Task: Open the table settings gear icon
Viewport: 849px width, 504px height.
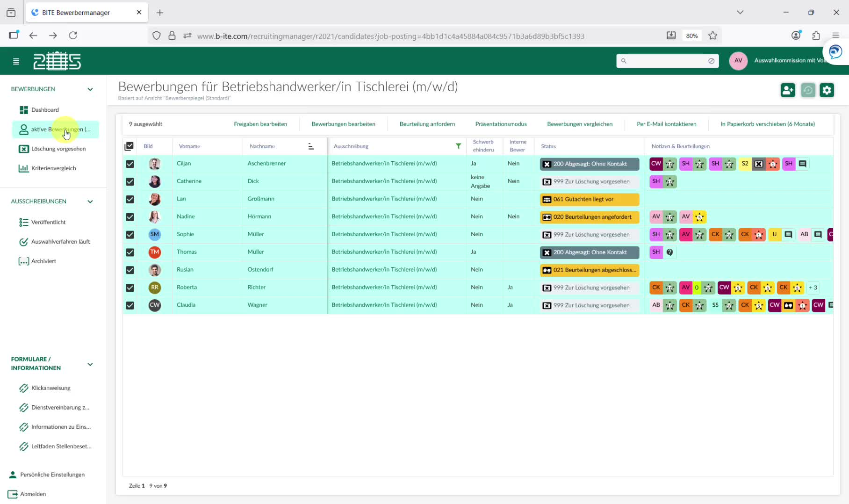Action: [x=827, y=90]
